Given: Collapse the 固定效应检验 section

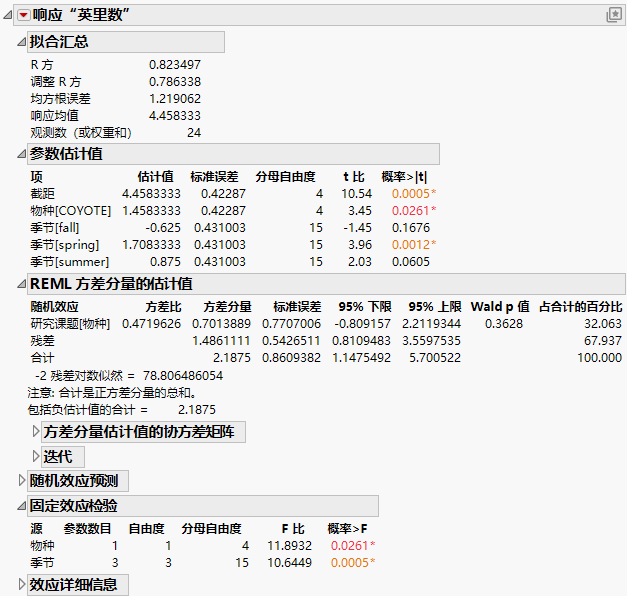Looking at the screenshot, I should (x=22, y=506).
